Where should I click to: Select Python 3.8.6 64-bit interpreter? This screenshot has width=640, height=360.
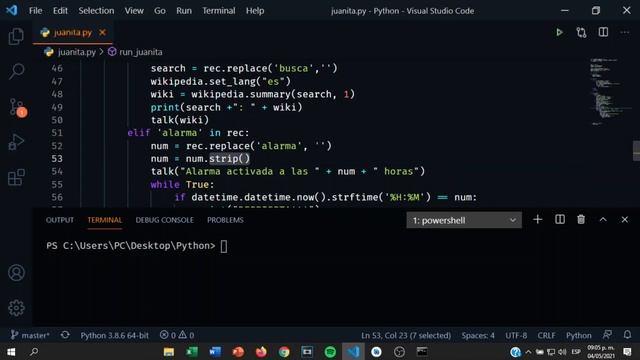114,335
